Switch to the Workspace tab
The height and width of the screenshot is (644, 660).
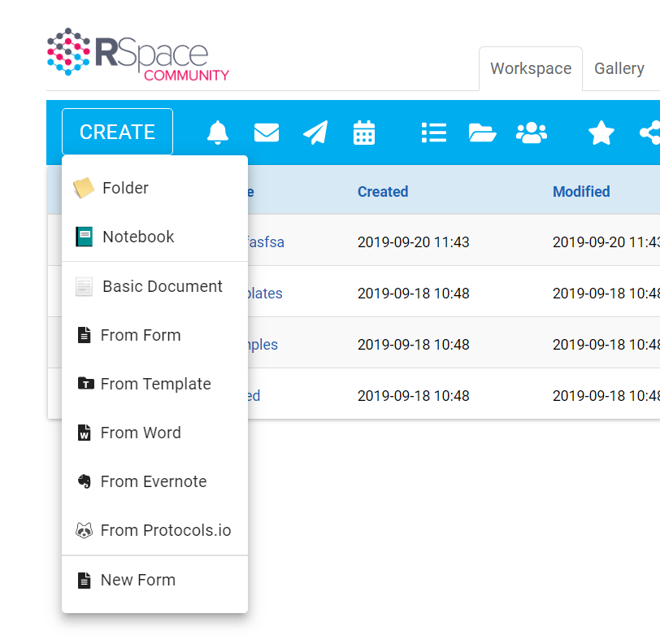point(531,68)
